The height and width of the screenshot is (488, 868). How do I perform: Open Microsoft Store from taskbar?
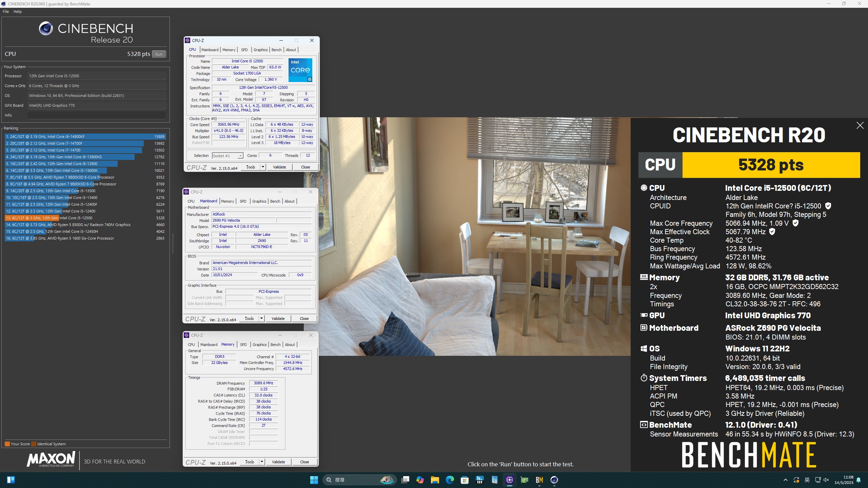pos(465,480)
